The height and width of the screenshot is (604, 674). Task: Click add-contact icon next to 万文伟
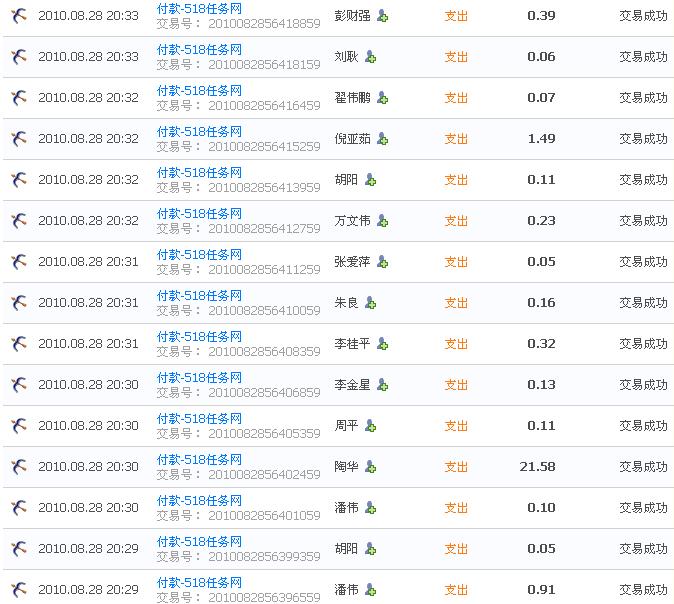(382, 221)
